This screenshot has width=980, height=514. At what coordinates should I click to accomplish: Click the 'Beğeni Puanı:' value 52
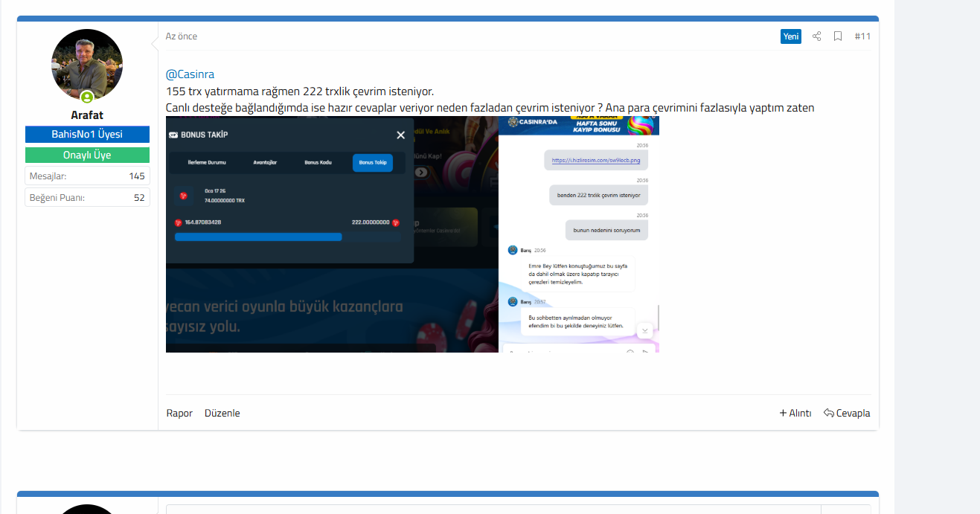[x=139, y=198]
